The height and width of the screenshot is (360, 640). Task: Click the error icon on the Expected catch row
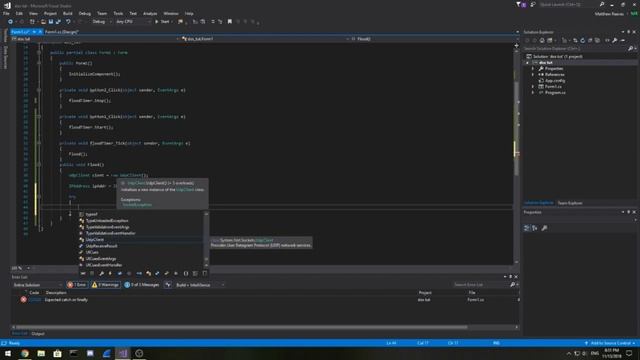[24, 300]
